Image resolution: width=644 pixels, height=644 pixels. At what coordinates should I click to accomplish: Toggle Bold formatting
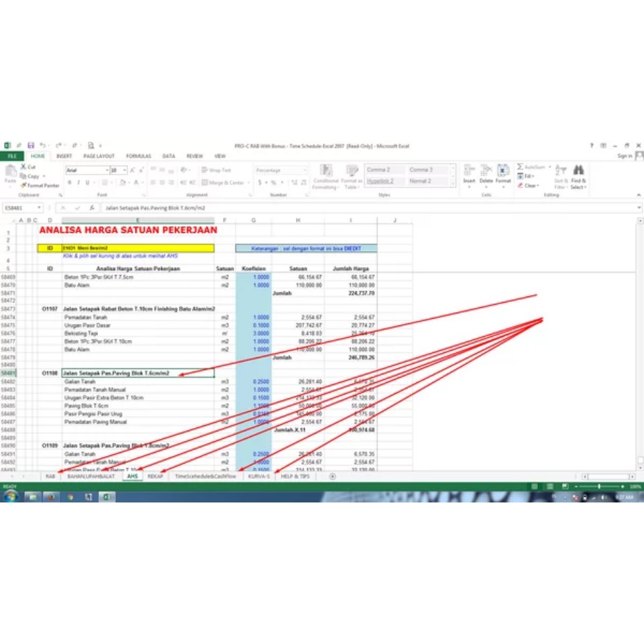pyautogui.click(x=69, y=182)
